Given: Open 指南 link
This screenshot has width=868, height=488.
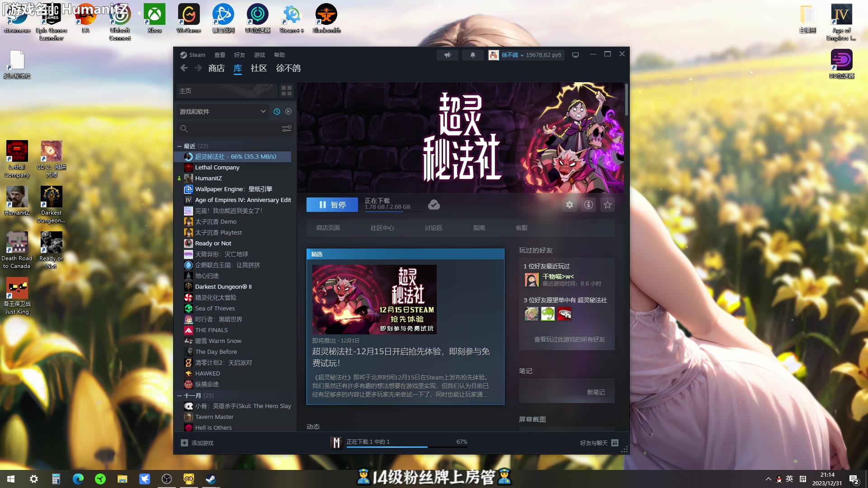Looking at the screenshot, I should [479, 228].
